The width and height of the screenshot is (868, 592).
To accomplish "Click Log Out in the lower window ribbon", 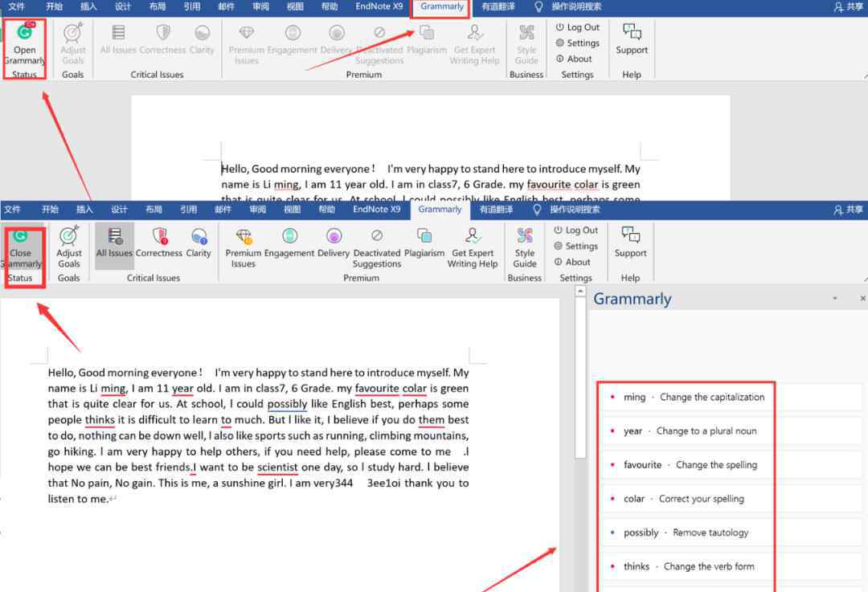I will coord(575,231).
